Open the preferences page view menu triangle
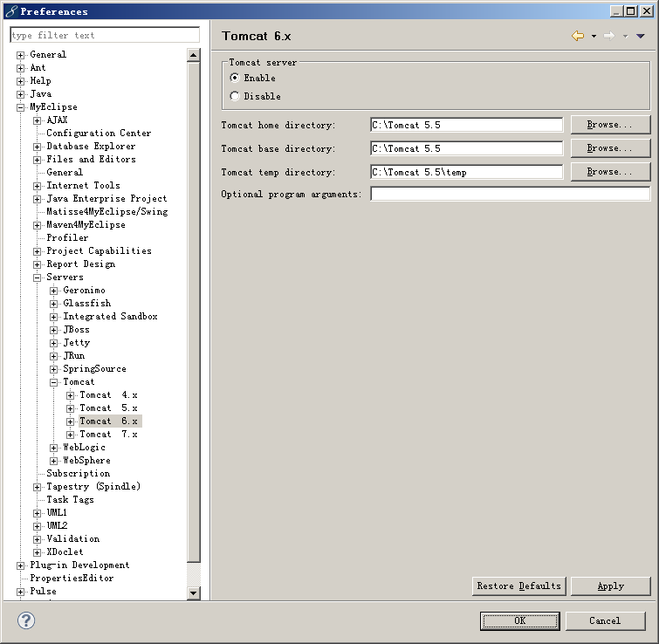The height and width of the screenshot is (644, 659). [641, 36]
